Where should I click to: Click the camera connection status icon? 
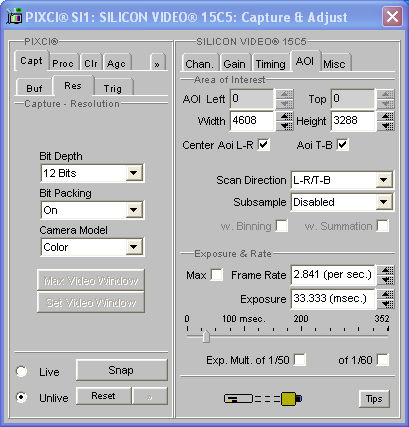[263, 399]
